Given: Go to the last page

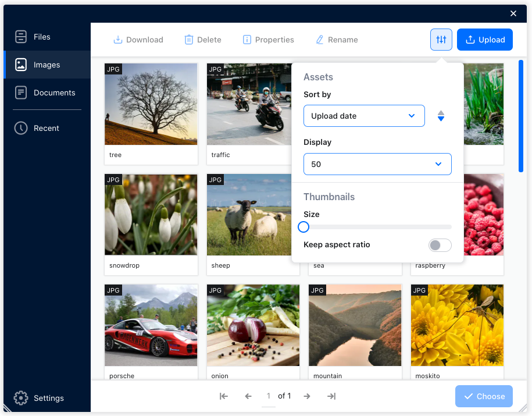Looking at the screenshot, I should (x=331, y=396).
